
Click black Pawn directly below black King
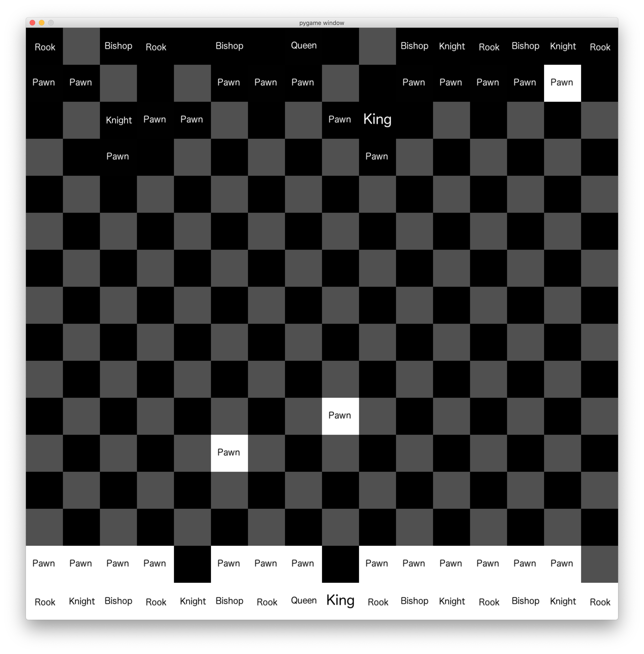(x=377, y=157)
